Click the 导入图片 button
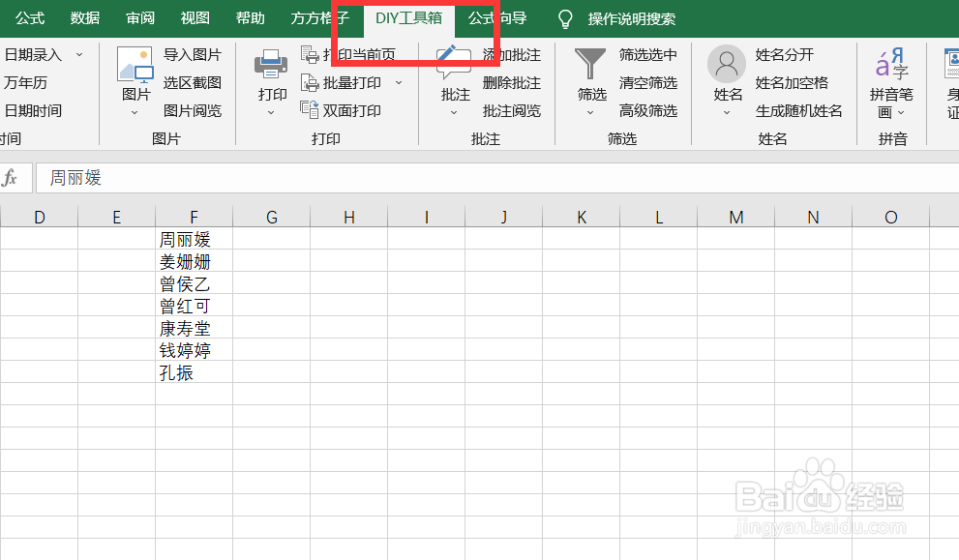The height and width of the screenshot is (560, 959). 192,55
